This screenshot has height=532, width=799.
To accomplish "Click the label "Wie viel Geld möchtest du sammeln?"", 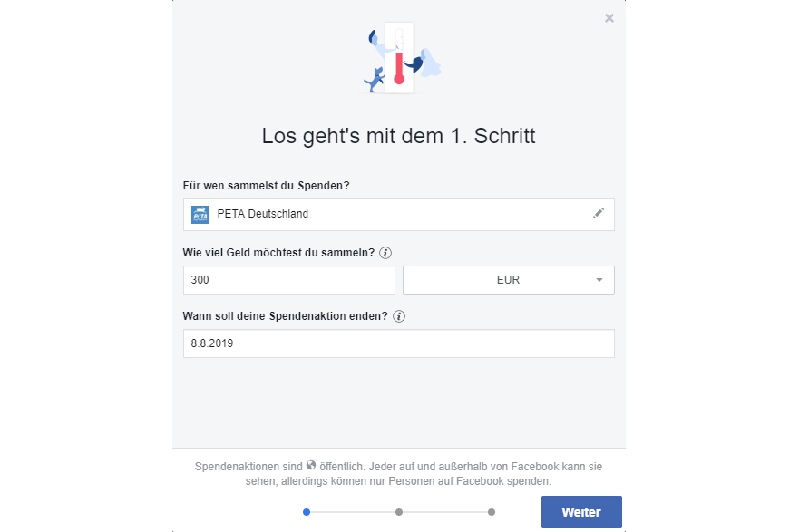I will (279, 253).
